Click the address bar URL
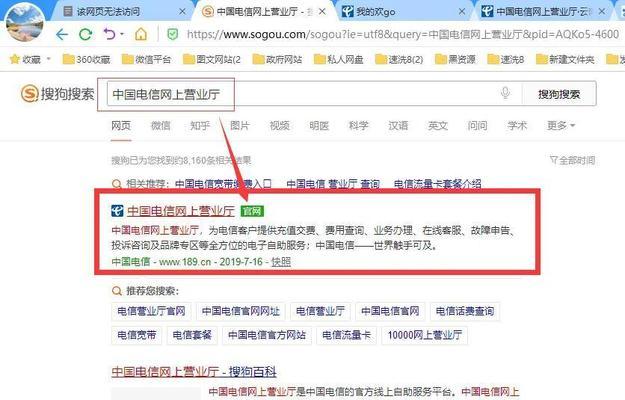 (x=403, y=35)
